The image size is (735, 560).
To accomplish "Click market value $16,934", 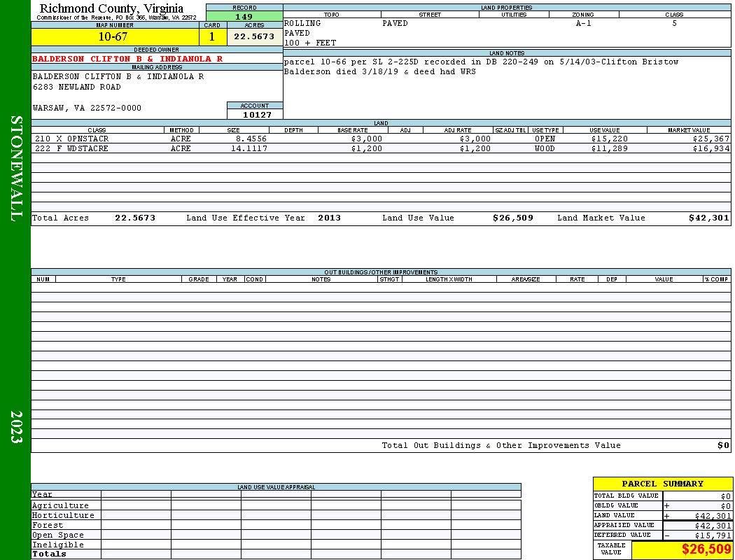I will tap(711, 148).
